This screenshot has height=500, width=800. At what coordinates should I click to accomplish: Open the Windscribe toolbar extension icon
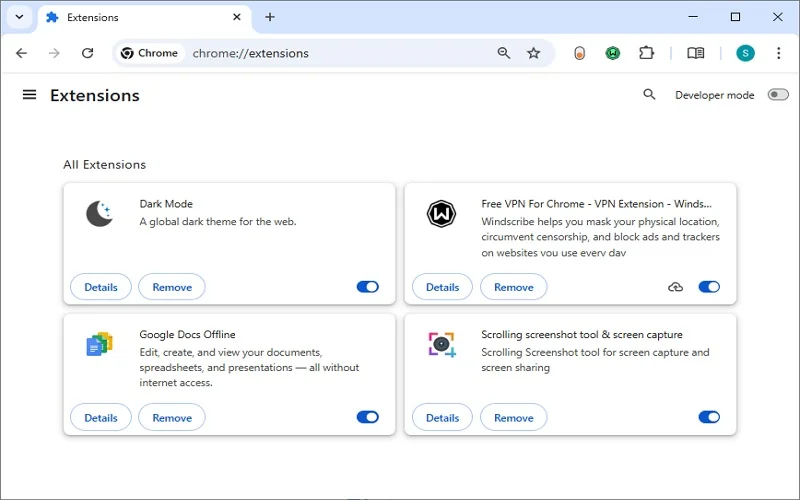pos(613,53)
